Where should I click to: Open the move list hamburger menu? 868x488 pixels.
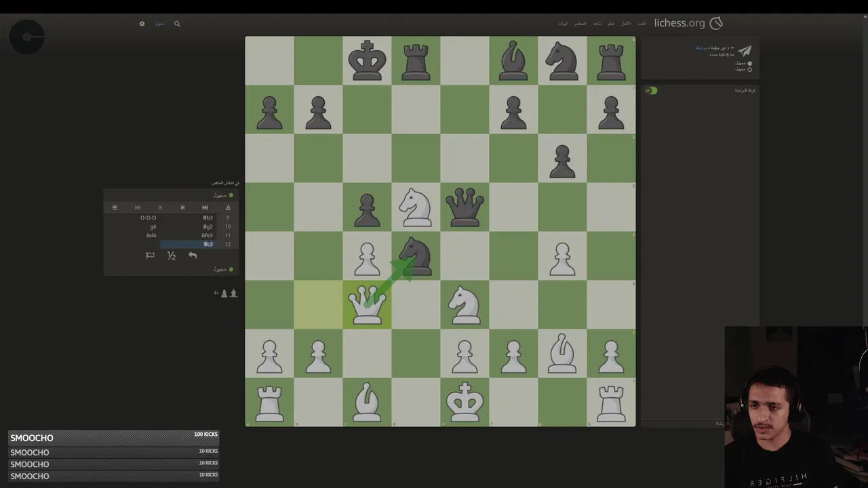click(x=115, y=207)
